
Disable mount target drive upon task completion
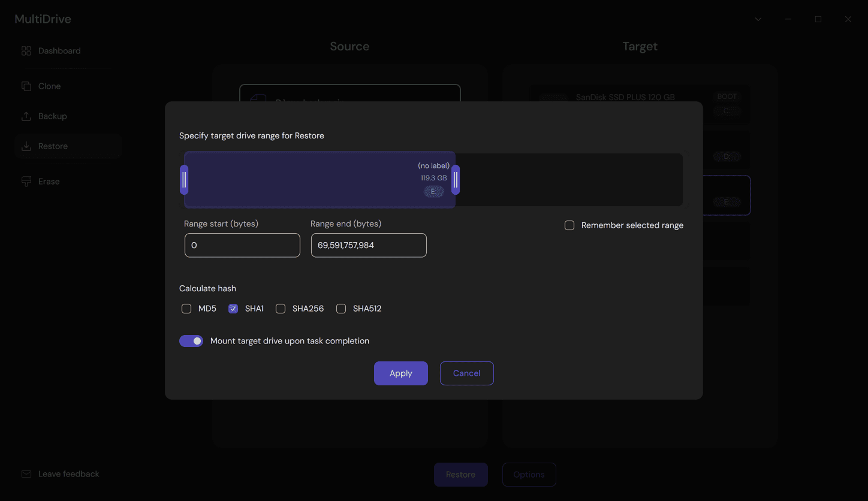191,340
